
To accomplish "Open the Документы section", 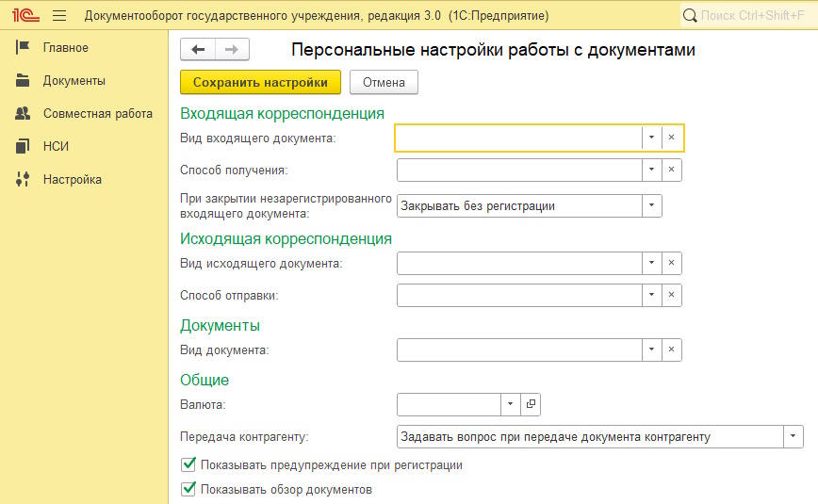I will coord(74,80).
